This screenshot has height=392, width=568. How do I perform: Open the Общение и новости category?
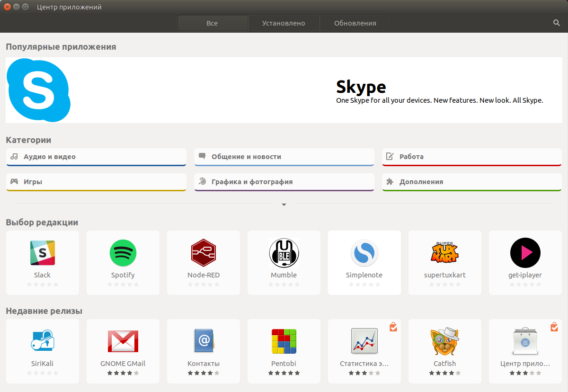pos(284,157)
